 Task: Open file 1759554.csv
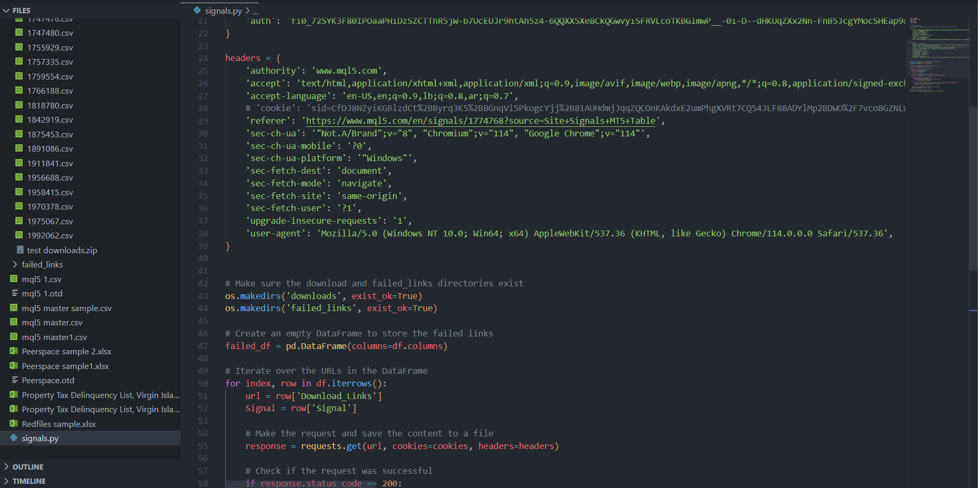50,76
